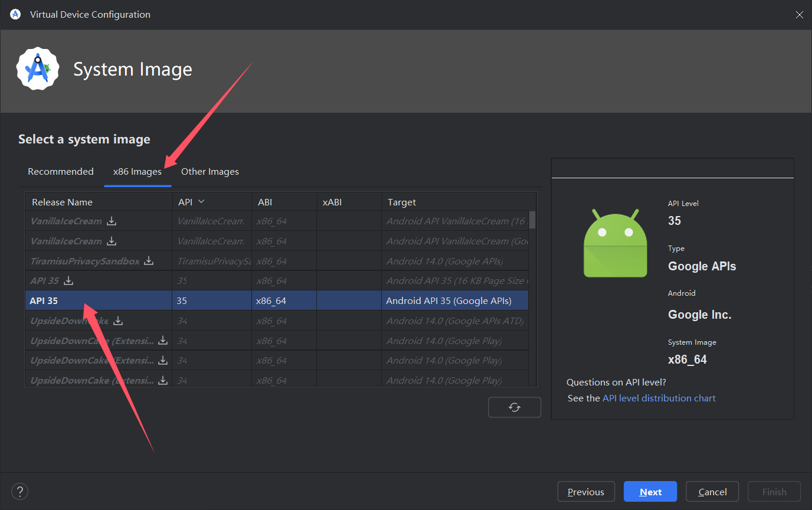Screen dimensions: 812x510
Task: Close the Virtual Device Configuration window
Action: (799, 15)
